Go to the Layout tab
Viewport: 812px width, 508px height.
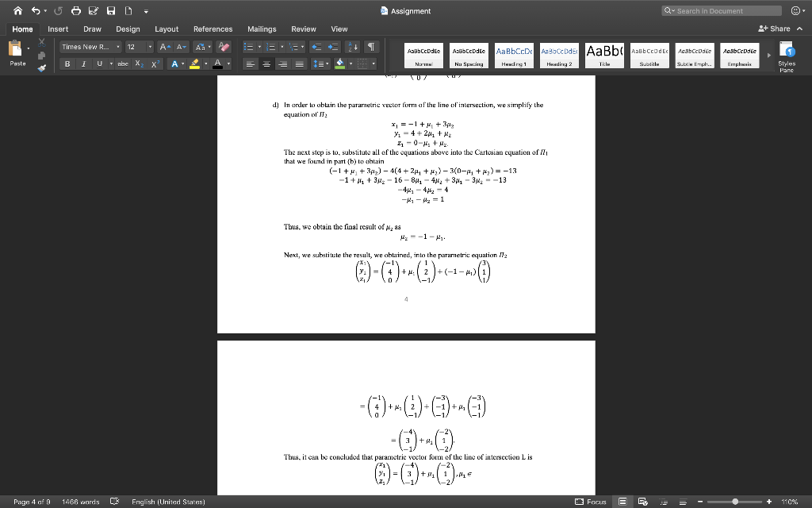tap(167, 29)
